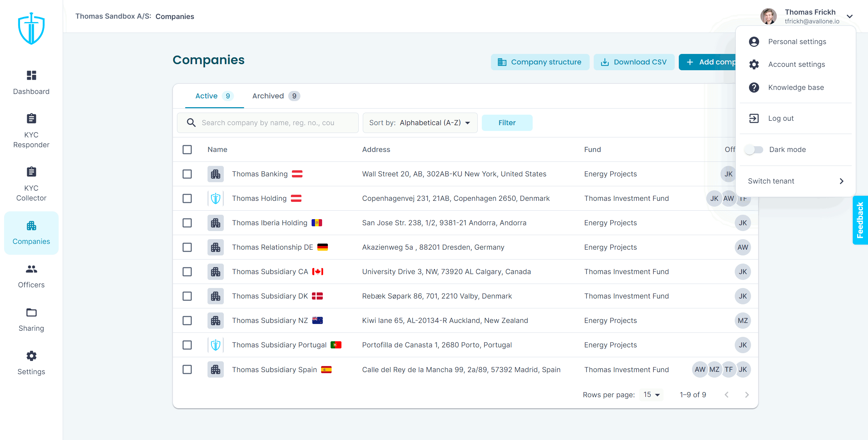Click the Company structure button

pyautogui.click(x=540, y=62)
